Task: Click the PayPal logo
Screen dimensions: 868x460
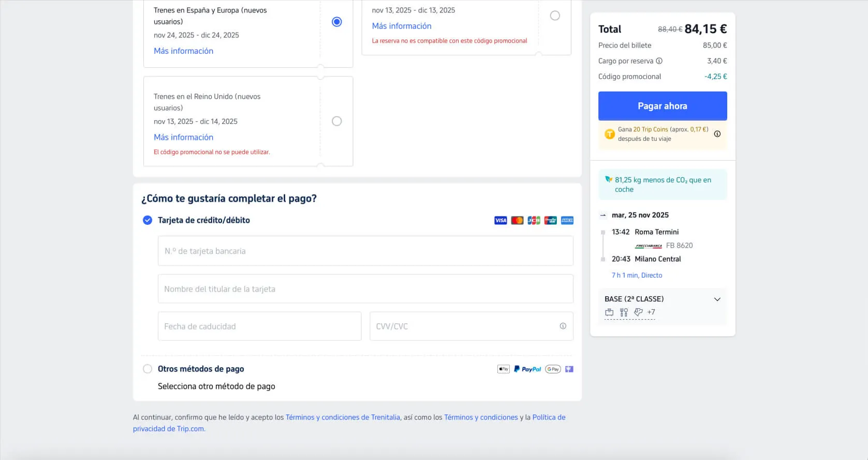Action: [527, 369]
